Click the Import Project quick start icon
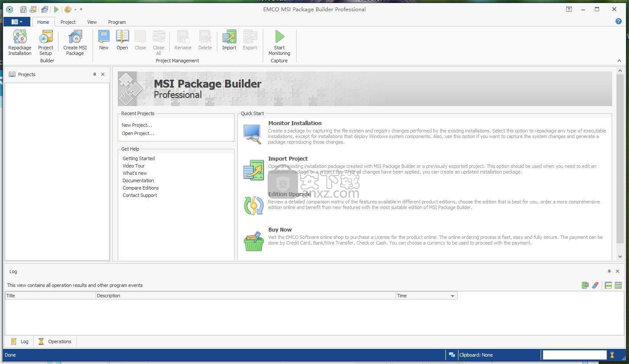 (253, 170)
